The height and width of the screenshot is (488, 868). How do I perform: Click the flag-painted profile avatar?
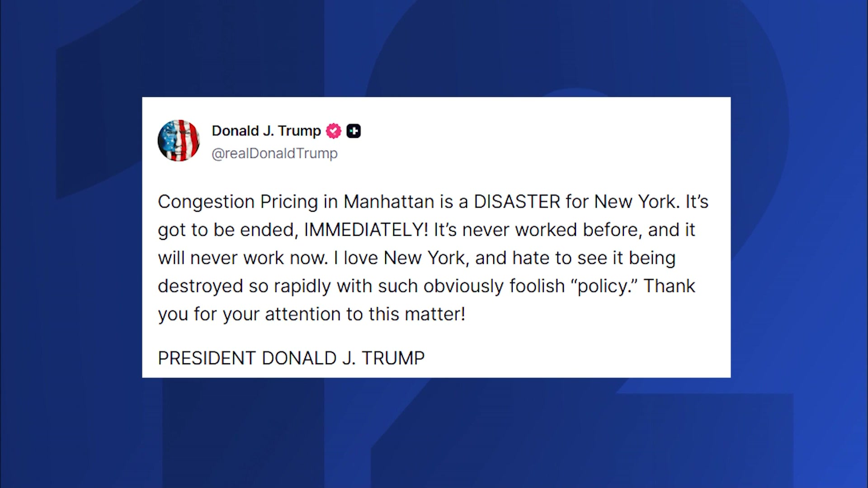pyautogui.click(x=179, y=141)
